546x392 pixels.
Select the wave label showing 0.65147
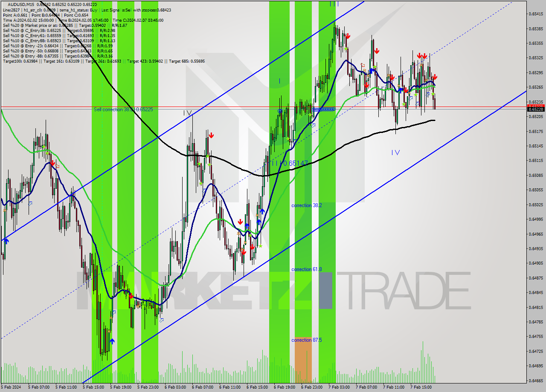(290, 163)
